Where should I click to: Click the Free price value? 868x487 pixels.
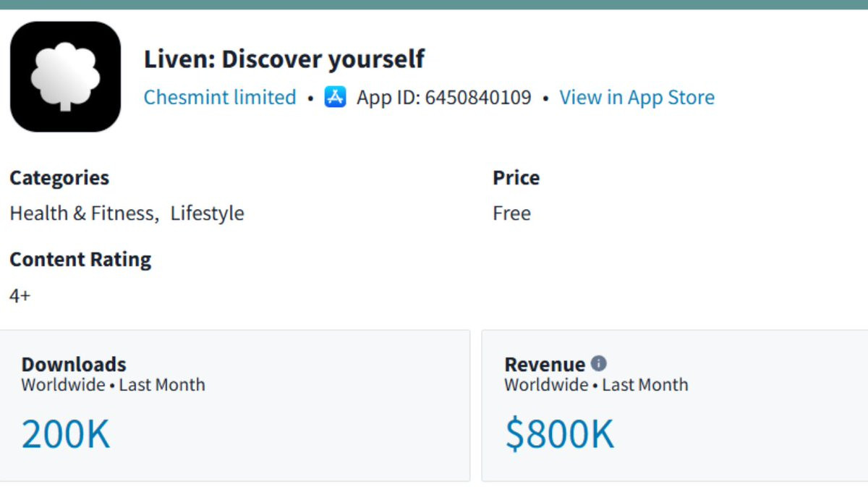tap(511, 213)
